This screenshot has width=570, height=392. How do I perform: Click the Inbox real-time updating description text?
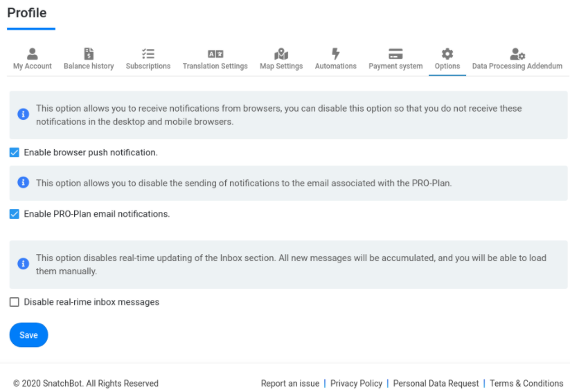pos(291,265)
